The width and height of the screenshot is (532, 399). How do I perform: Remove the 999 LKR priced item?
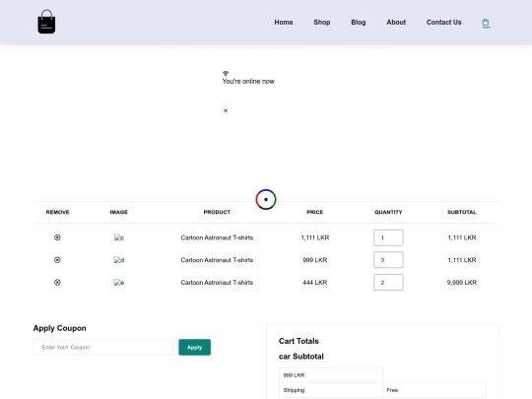coord(57,260)
